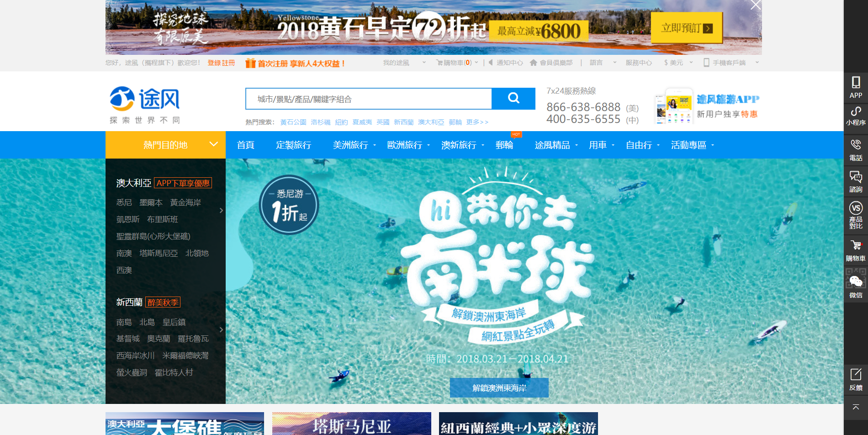Viewport: 868px width, 435px height.
Task: Open the 反饋 feedback icon
Action: [x=856, y=380]
